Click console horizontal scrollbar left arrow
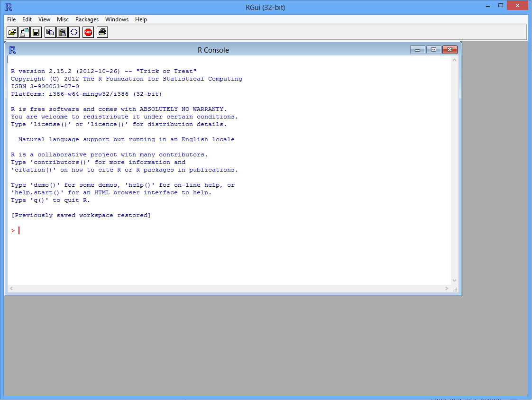Viewport: 532px width, 400px height. [11, 288]
